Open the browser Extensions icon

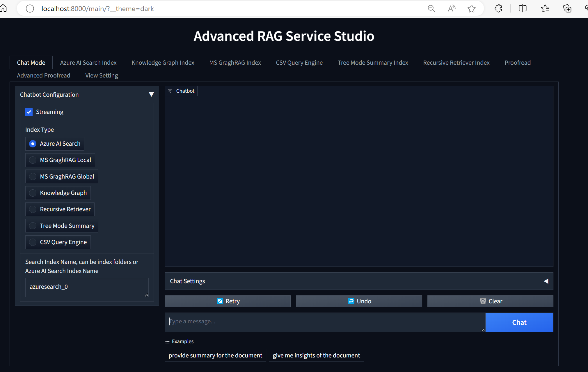[499, 8]
